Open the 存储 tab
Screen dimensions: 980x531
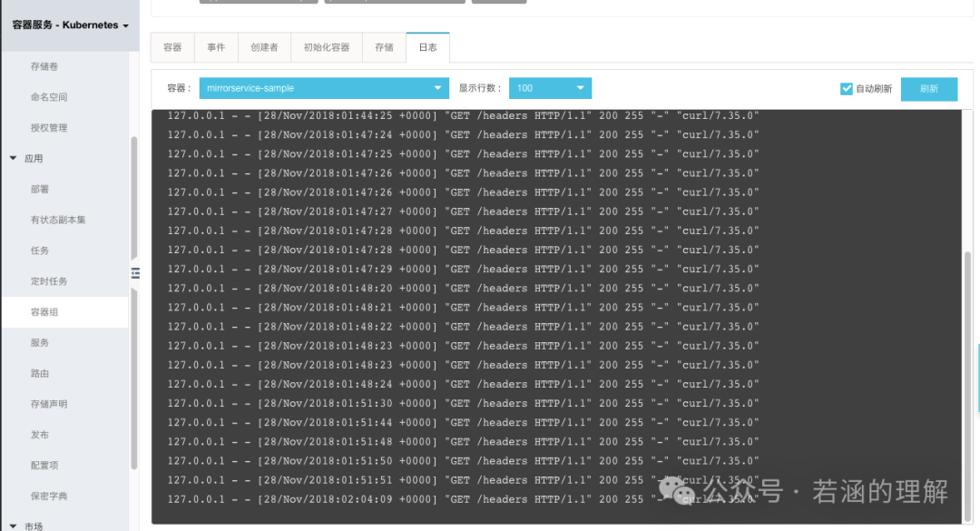click(383, 47)
